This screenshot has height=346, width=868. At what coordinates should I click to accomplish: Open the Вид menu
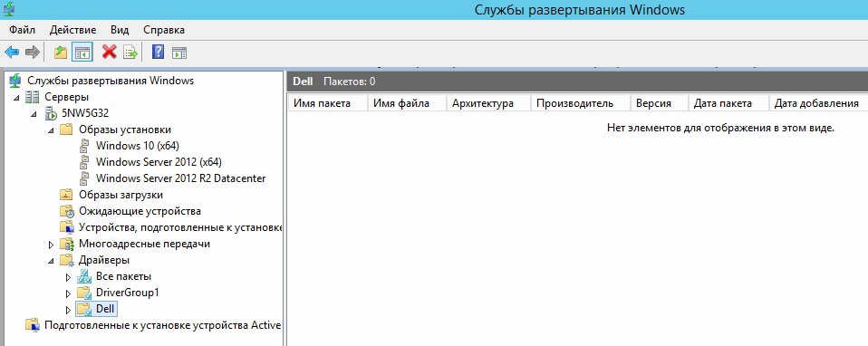[x=120, y=30]
